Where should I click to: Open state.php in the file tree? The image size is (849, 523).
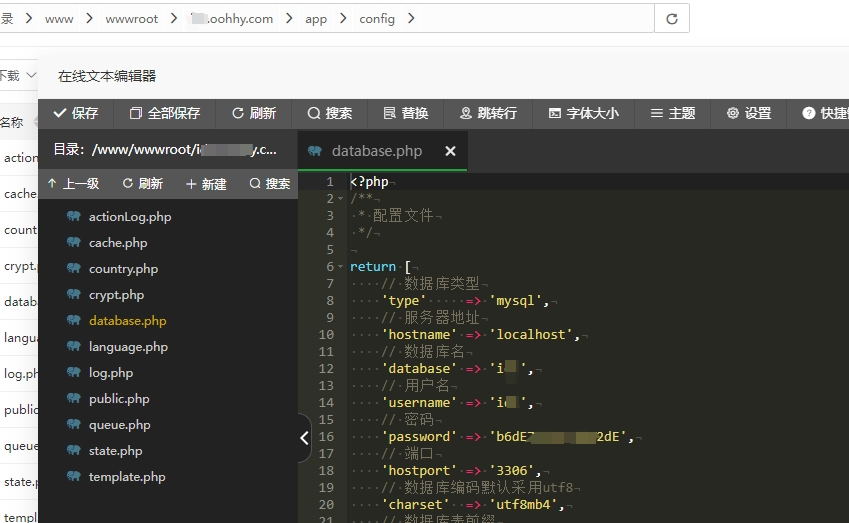point(115,450)
